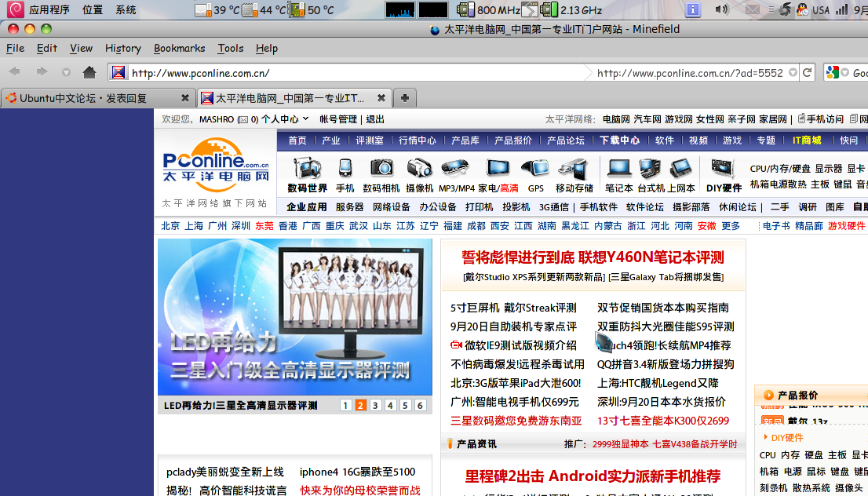Click the 退出 logout link
Screen dimensions: 868x496
pos(375,119)
